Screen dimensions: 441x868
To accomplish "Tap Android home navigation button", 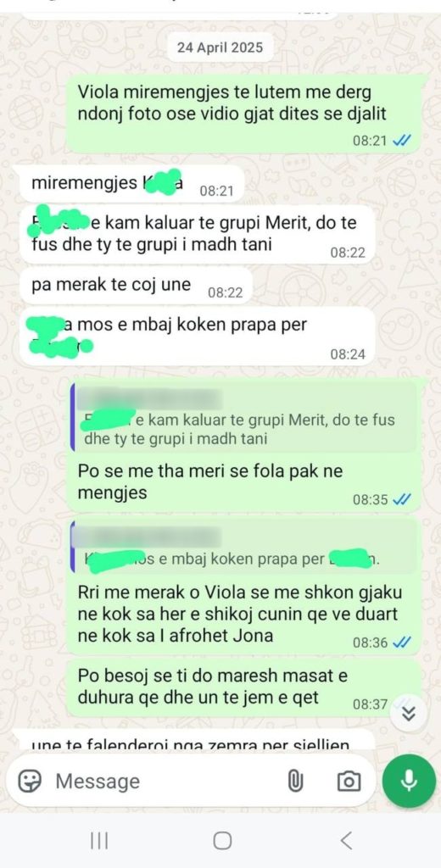I will (222, 841).
